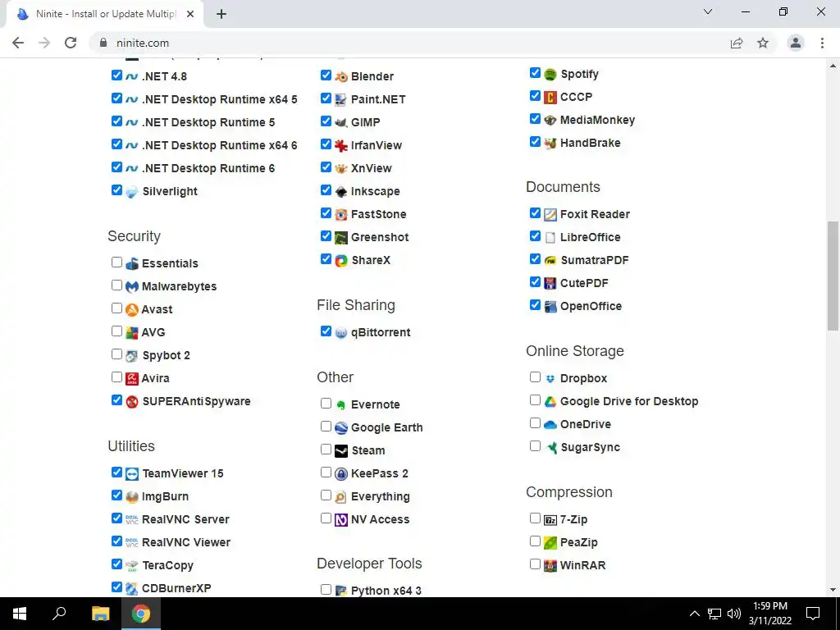Click the qBittorrent icon
840x630 pixels.
[340, 333]
